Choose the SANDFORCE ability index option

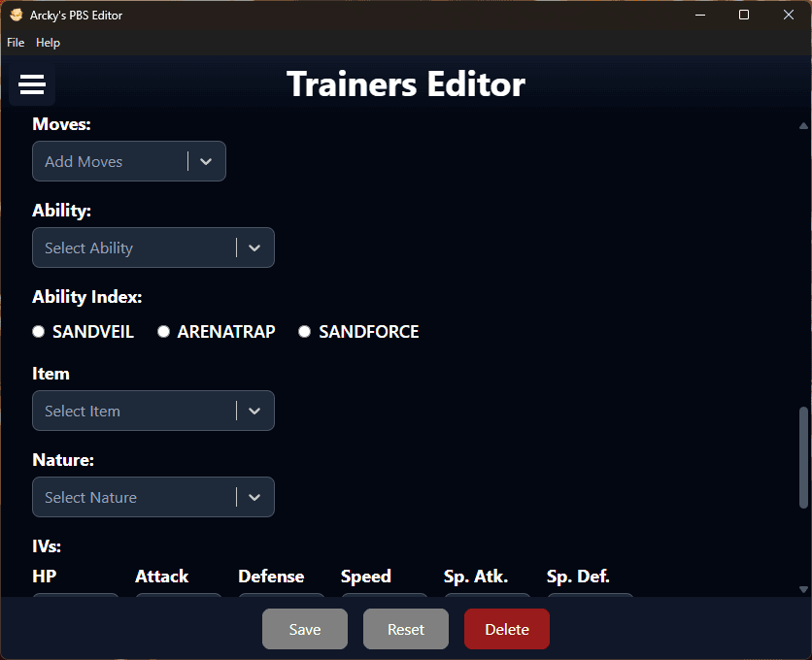tap(305, 332)
